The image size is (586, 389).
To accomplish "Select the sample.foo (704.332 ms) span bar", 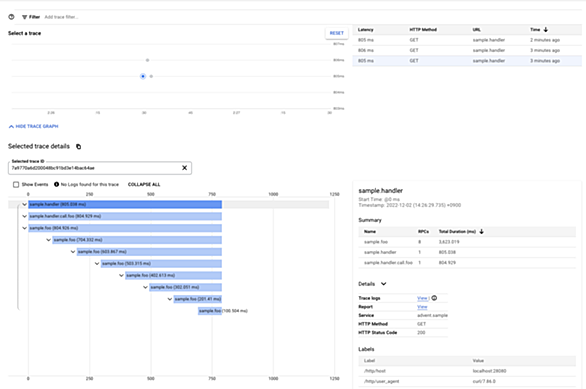I will click(137, 240).
